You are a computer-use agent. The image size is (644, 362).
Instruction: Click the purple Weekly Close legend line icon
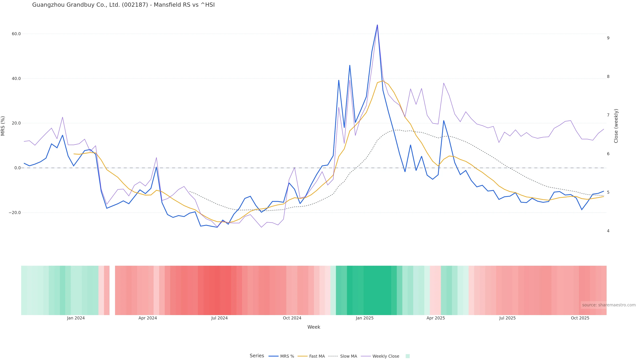click(x=366, y=356)
